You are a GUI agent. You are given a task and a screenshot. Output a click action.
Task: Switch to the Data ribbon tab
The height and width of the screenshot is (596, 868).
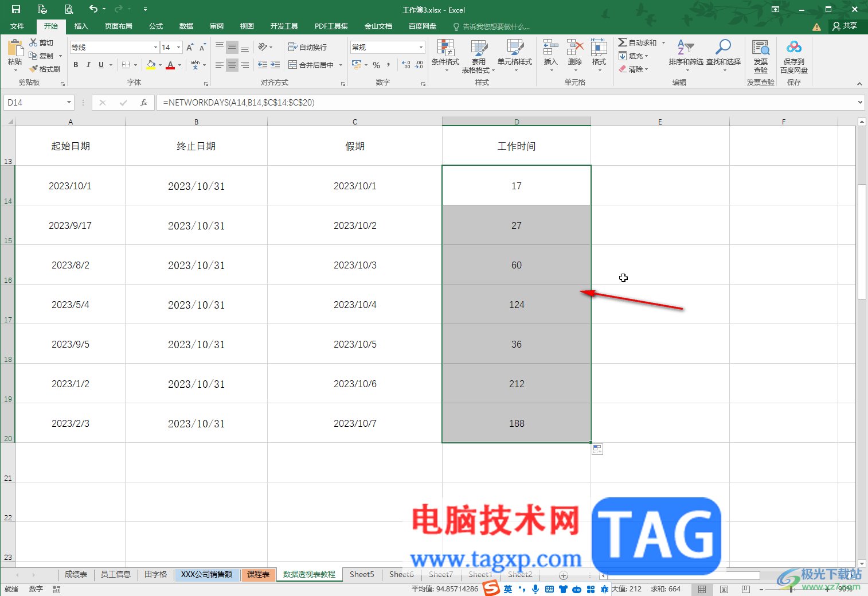pos(186,26)
